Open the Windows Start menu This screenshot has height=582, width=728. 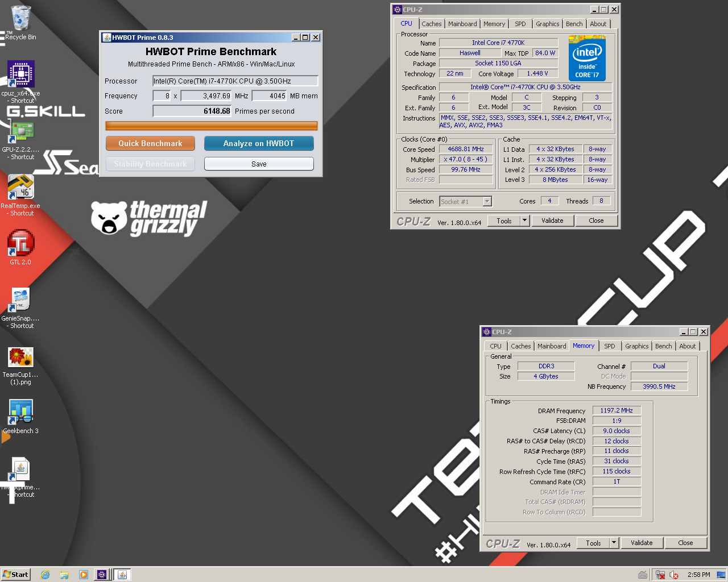coord(15,575)
